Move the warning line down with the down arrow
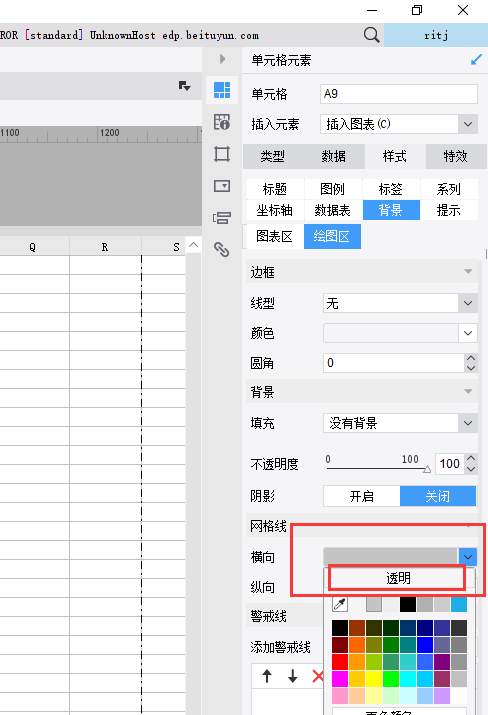488x715 pixels. (x=292, y=676)
